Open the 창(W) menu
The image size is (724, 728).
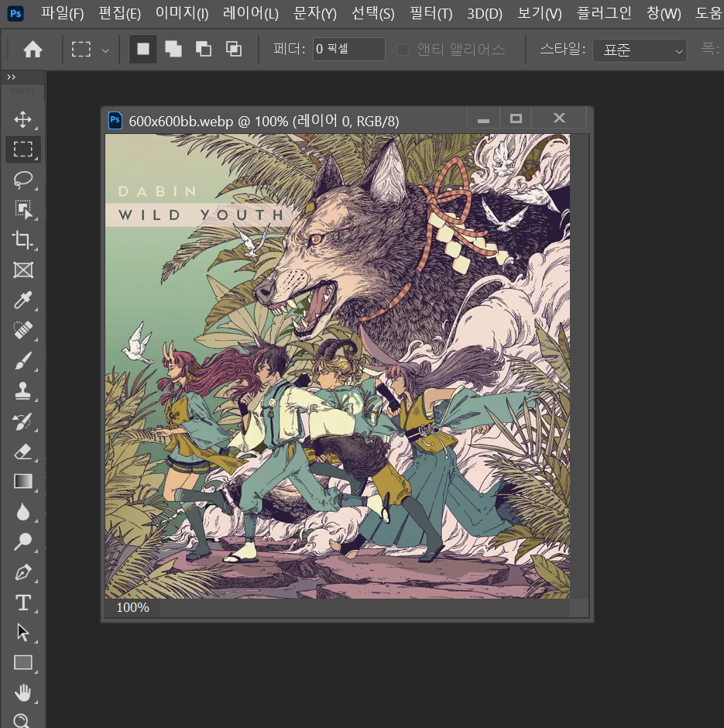pyautogui.click(x=664, y=13)
